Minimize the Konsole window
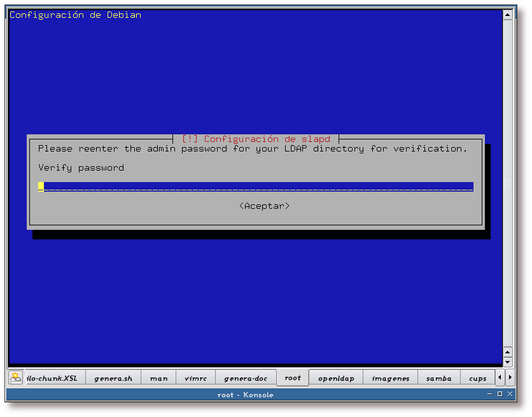 (x=490, y=395)
